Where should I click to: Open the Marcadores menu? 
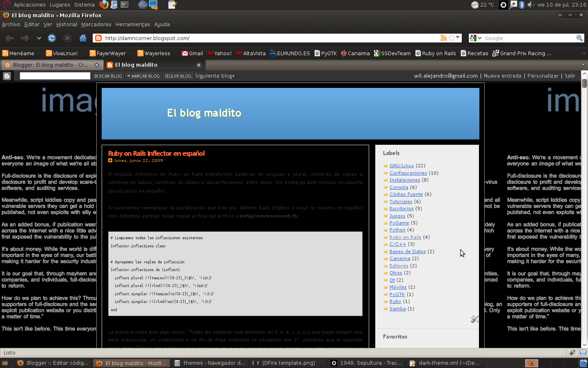pyautogui.click(x=96, y=25)
